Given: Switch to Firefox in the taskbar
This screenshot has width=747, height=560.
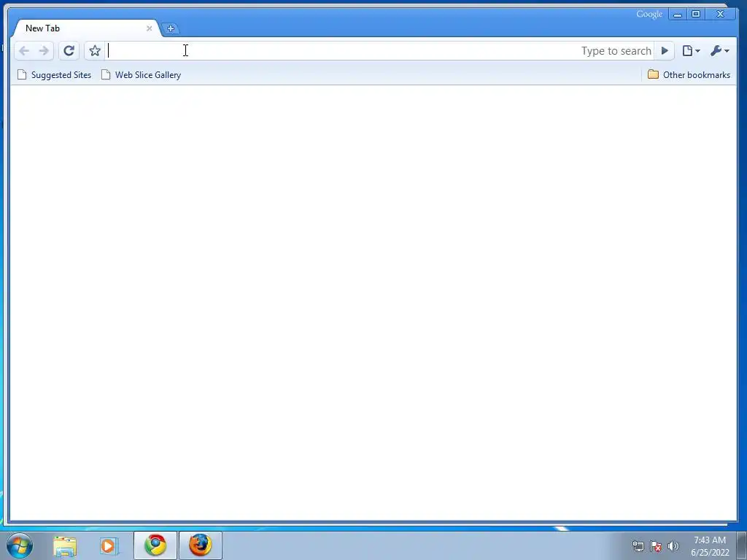Looking at the screenshot, I should (201, 545).
